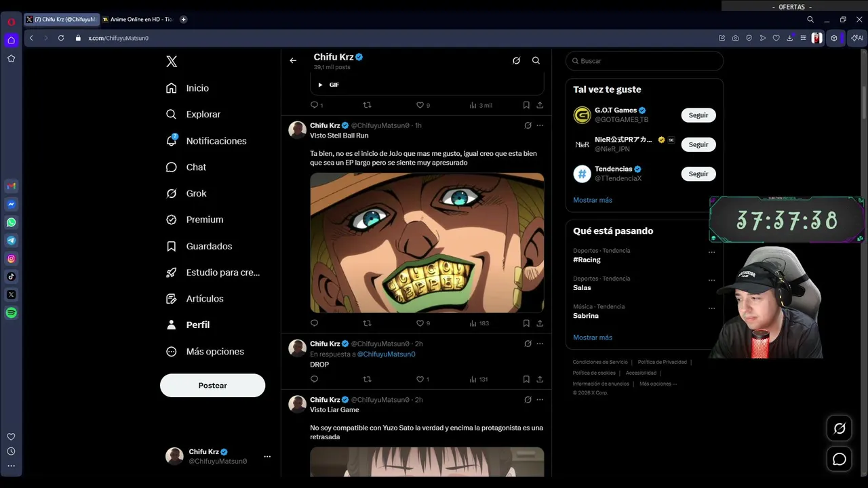The image size is (868, 488).
Task: Like the Steel Ball Run post
Action: [420, 323]
